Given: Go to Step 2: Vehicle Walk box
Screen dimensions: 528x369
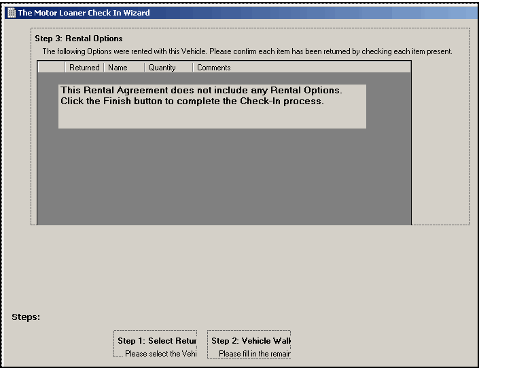Looking at the screenshot, I should (249, 344).
